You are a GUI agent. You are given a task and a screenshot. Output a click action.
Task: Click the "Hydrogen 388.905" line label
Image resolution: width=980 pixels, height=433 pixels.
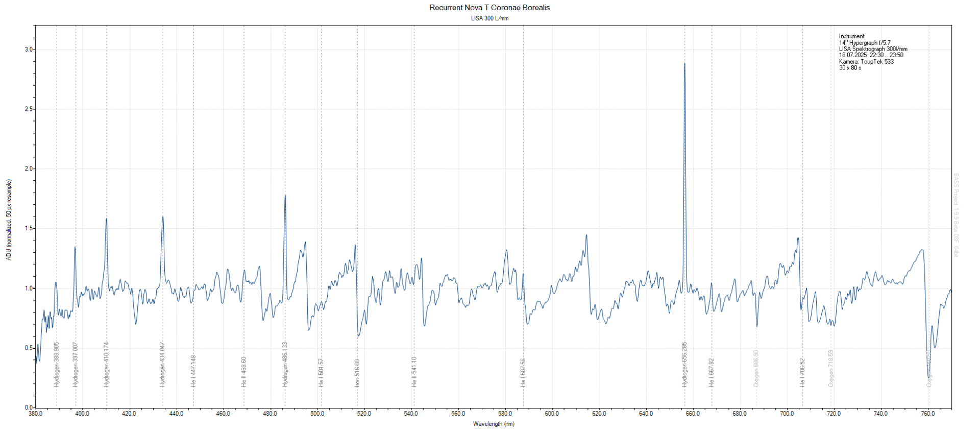tap(57, 364)
